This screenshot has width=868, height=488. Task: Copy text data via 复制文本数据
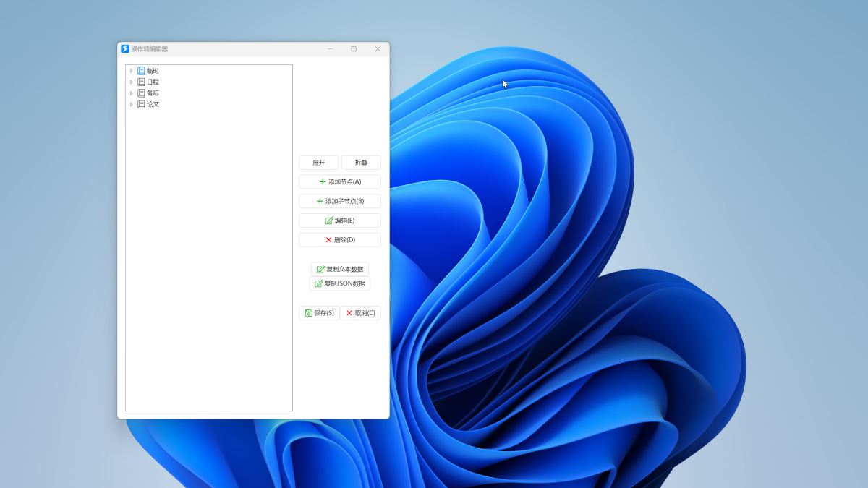[x=340, y=269]
